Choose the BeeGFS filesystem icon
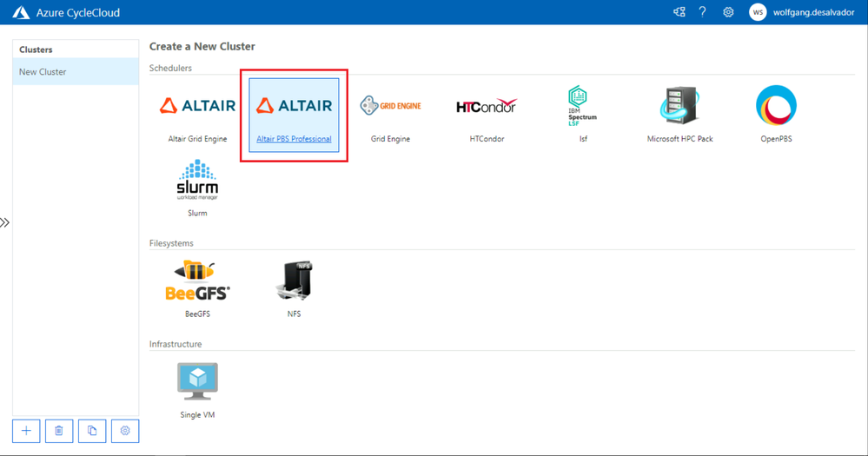This screenshot has width=868, height=456. (x=197, y=281)
